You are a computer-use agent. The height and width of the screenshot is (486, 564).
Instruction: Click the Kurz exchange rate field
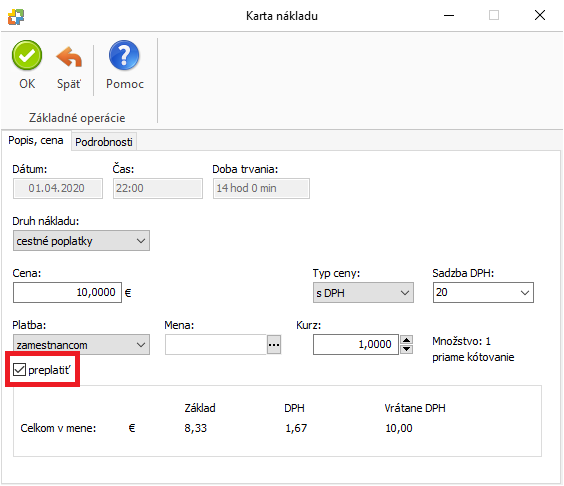(x=356, y=345)
